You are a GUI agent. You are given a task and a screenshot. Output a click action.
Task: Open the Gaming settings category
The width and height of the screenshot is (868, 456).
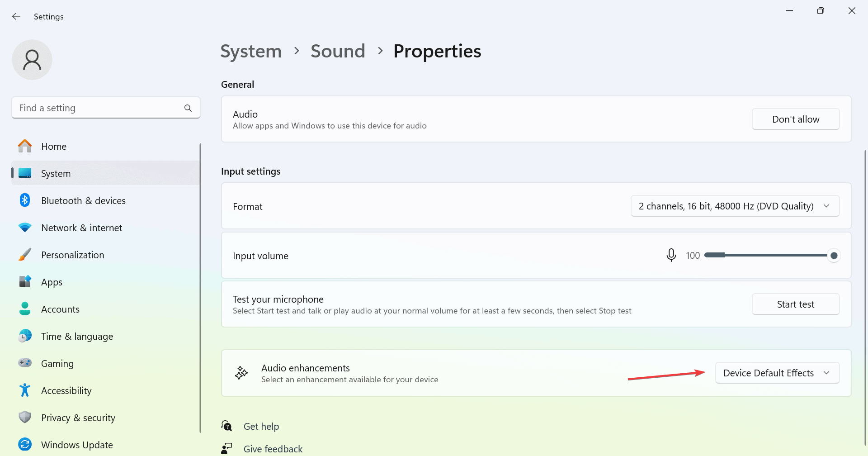[57, 364]
